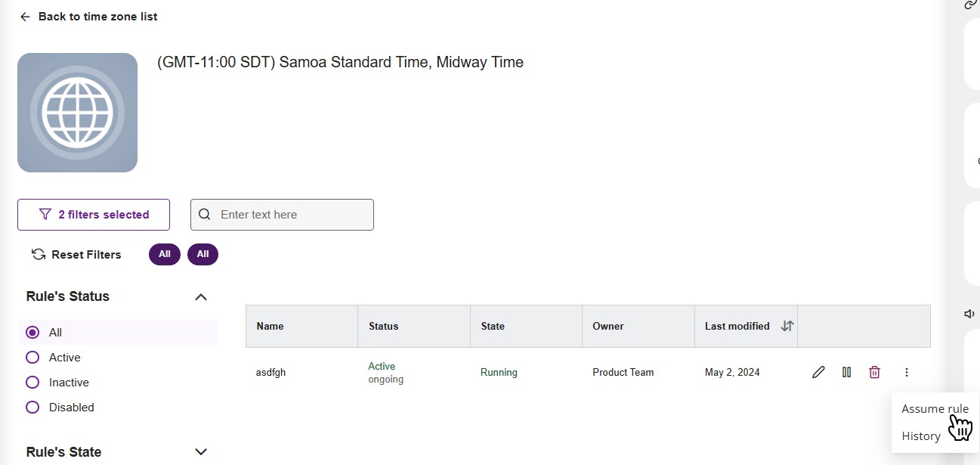Screen dimensions: 980x465
Task: Collapse the Rule's Status section
Action: (x=201, y=296)
